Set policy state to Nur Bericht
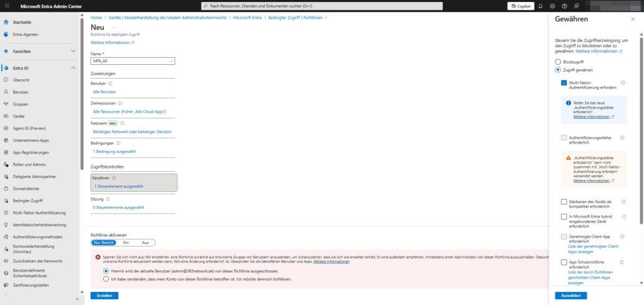Image resolution: width=644 pixels, height=305 pixels. [104, 243]
